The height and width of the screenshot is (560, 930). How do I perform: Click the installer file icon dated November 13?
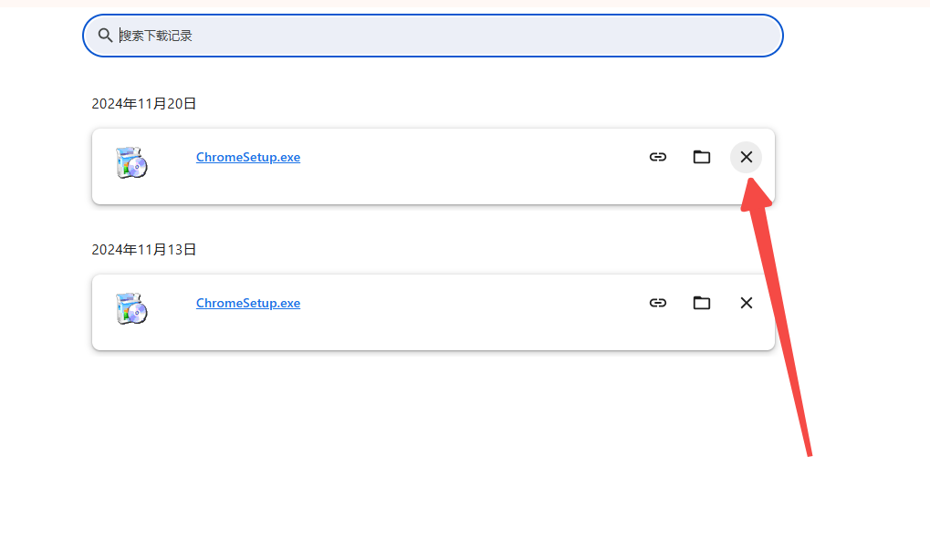131,308
